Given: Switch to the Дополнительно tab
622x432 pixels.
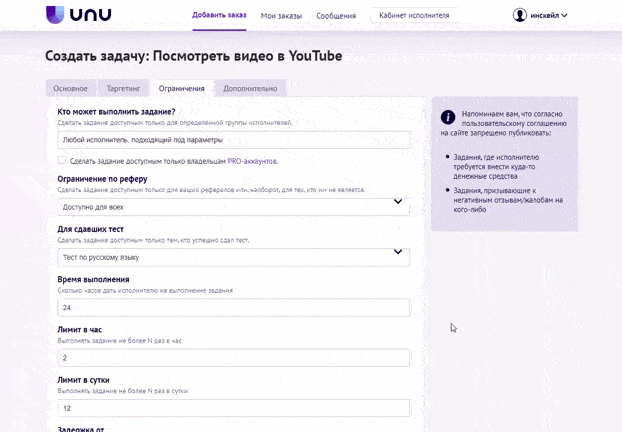Looking at the screenshot, I should [250, 88].
